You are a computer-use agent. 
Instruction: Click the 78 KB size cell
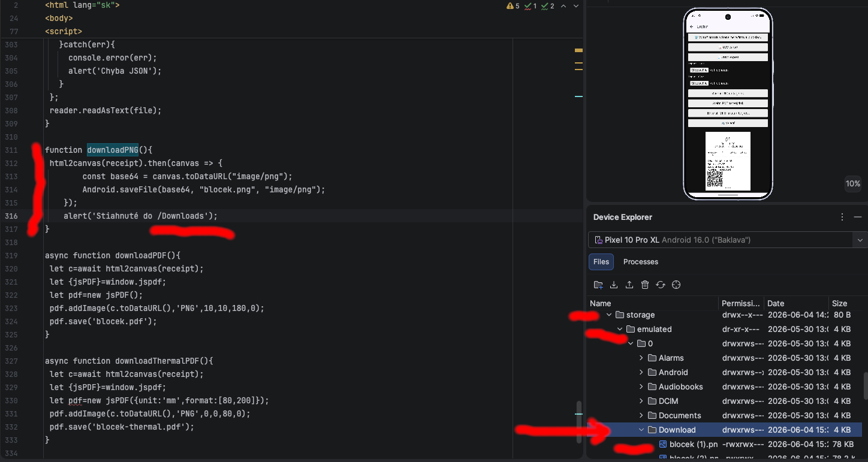click(844, 444)
